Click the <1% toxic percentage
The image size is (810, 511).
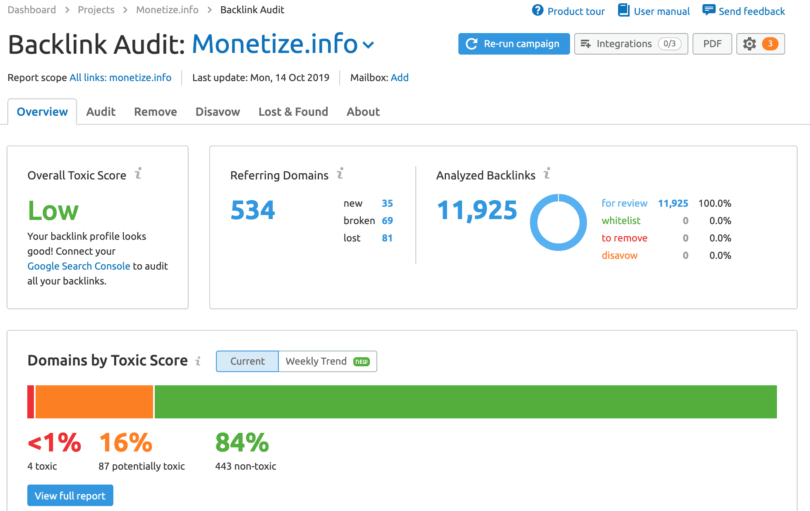point(54,443)
